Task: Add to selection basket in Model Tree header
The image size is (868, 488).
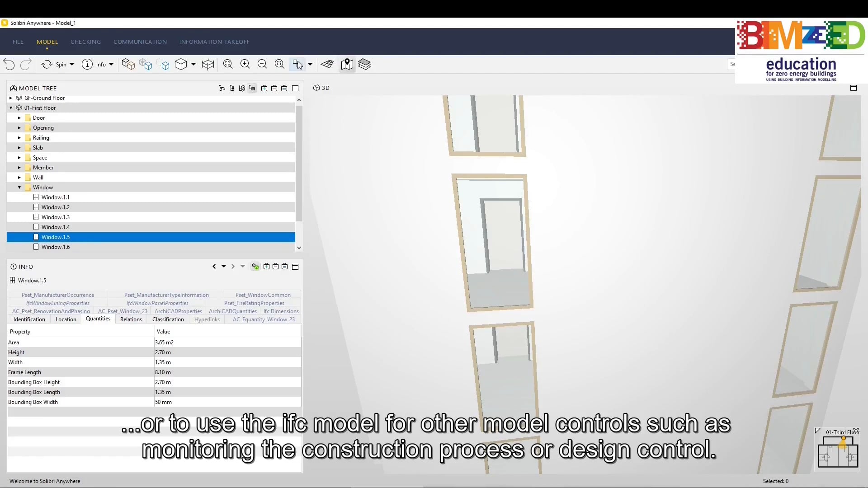Action: (264, 88)
